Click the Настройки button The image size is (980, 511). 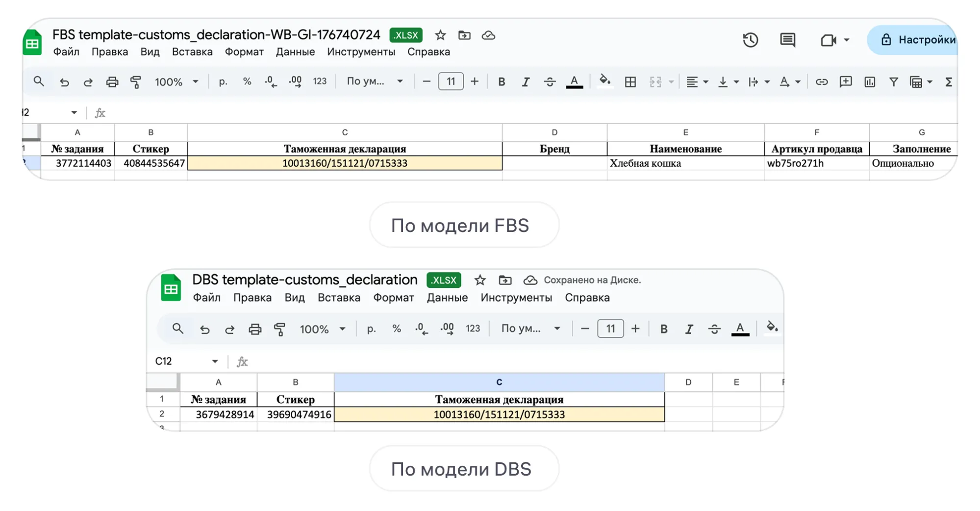click(x=915, y=40)
